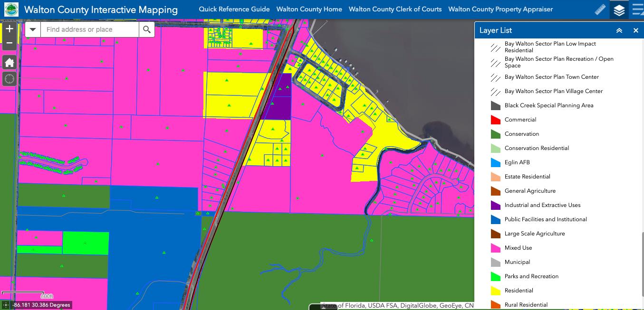This screenshot has height=310, width=644.
Task: Open the search source dropdown arrow
Action: (33, 29)
